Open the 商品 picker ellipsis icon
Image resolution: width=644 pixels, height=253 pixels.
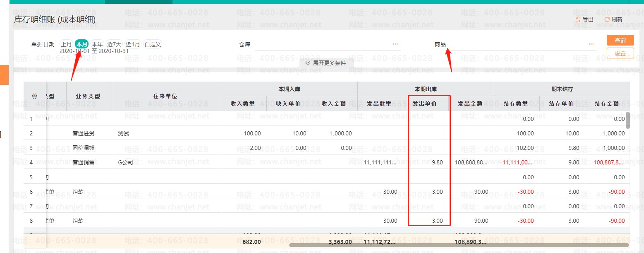[x=591, y=44]
